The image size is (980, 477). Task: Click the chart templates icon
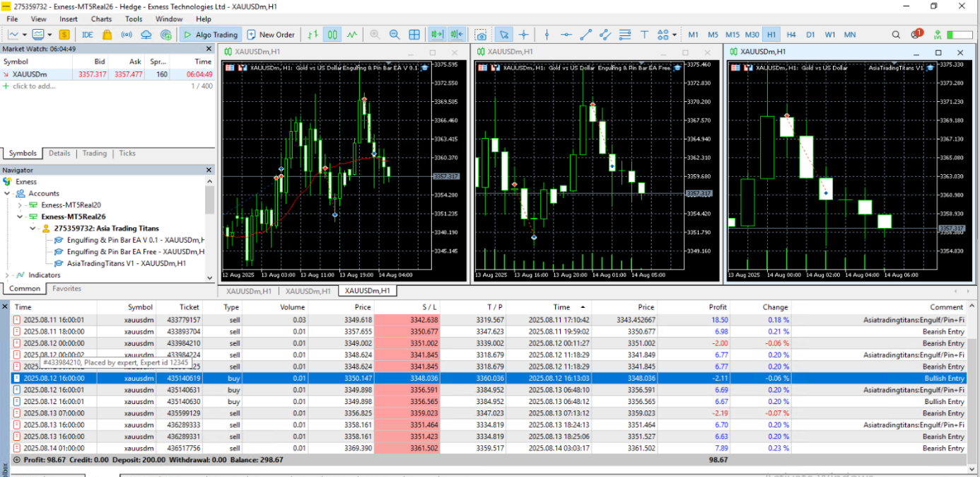pyautogui.click(x=38, y=34)
